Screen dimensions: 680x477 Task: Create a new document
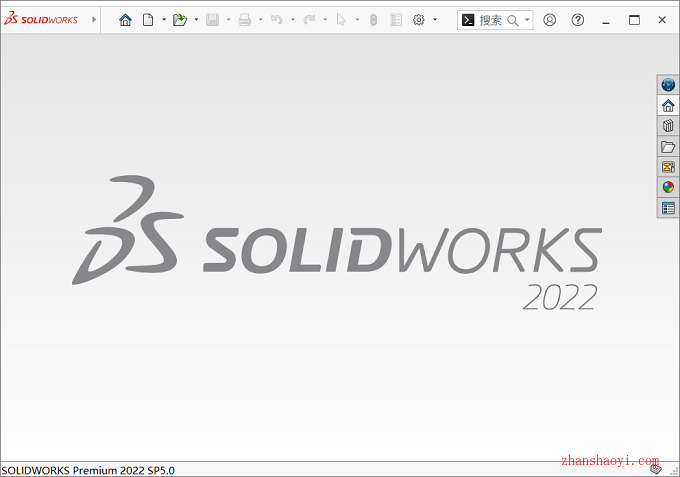pos(148,20)
